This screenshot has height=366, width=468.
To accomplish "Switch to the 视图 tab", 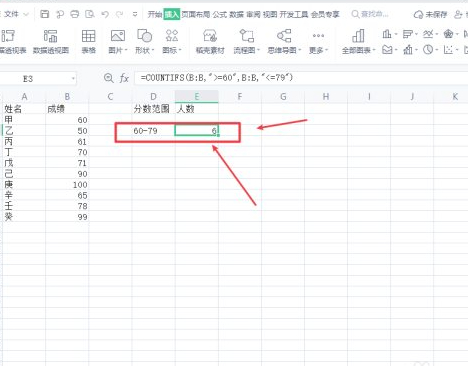I will pyautogui.click(x=270, y=14).
